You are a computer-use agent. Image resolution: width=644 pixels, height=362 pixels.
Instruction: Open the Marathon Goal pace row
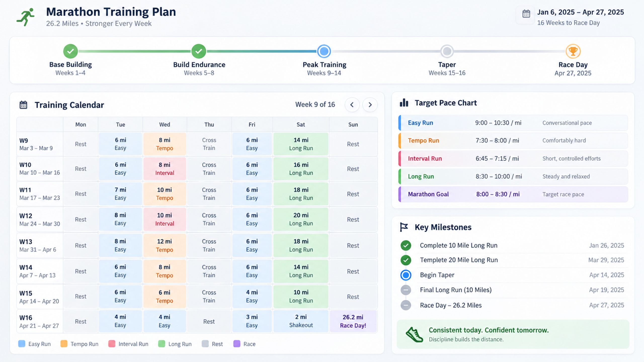click(513, 194)
